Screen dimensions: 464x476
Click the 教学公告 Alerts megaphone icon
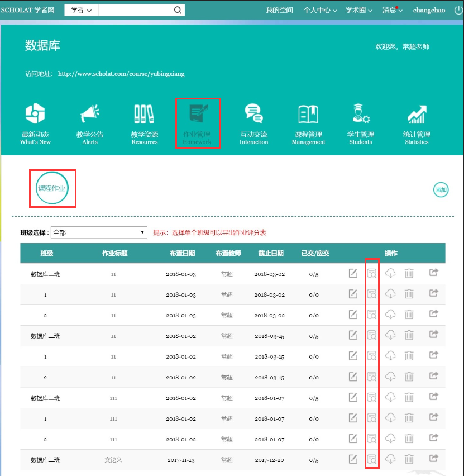[x=89, y=115]
